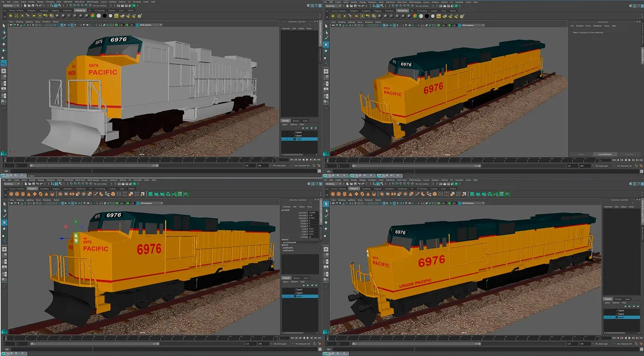The image size is (644, 356).
Task: Create a polygon cube from bottom-left window shelf
Action: pos(17,194)
